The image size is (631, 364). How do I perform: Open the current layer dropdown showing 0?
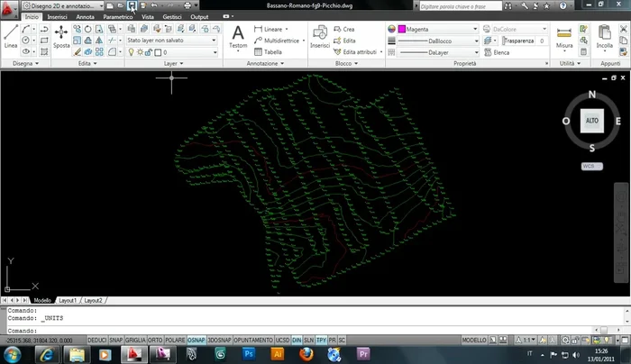(172, 52)
